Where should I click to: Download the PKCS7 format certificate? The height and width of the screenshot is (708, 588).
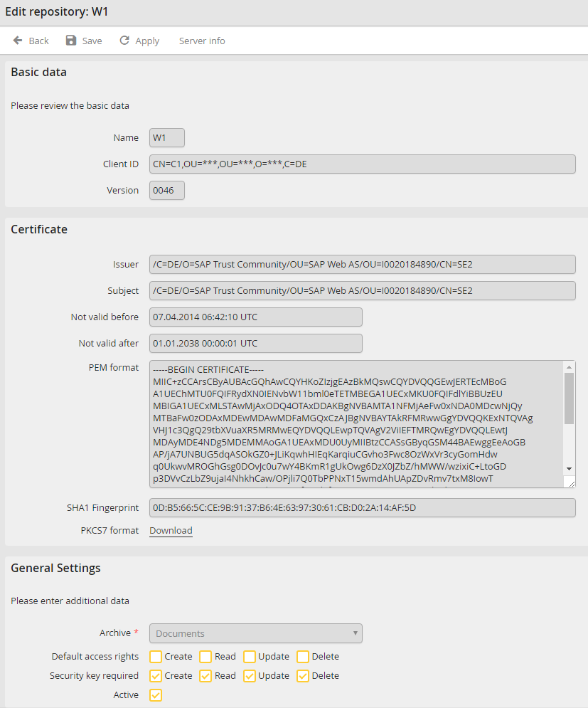tap(171, 531)
